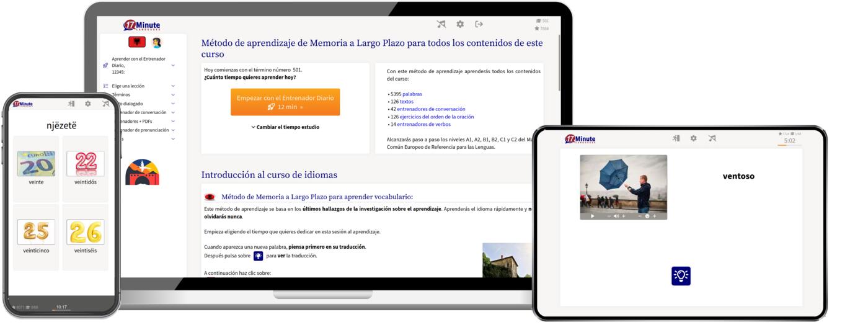Click the rocket icon beside Entrenador Diario
The width and height of the screenshot is (868, 330).
[105, 65]
